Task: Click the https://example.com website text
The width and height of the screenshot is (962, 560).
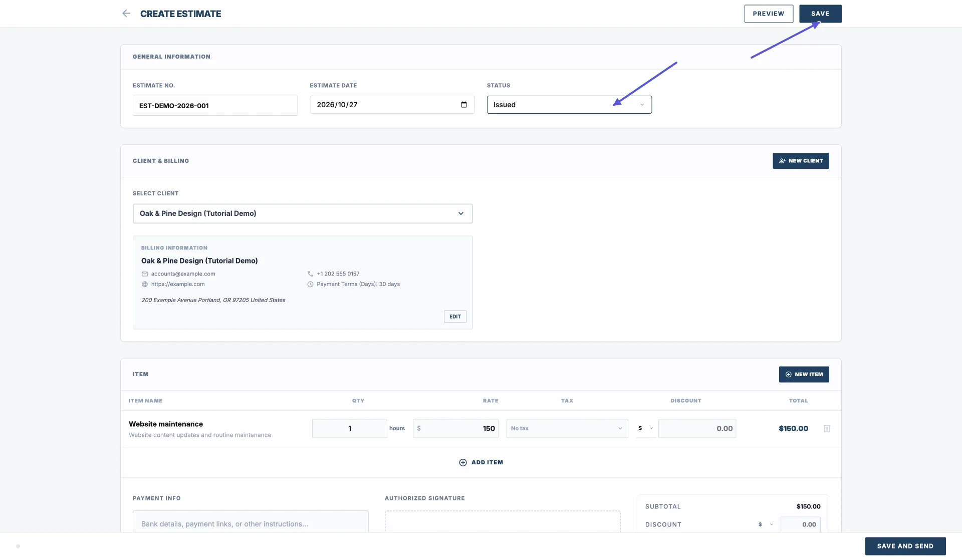Action: click(x=178, y=284)
